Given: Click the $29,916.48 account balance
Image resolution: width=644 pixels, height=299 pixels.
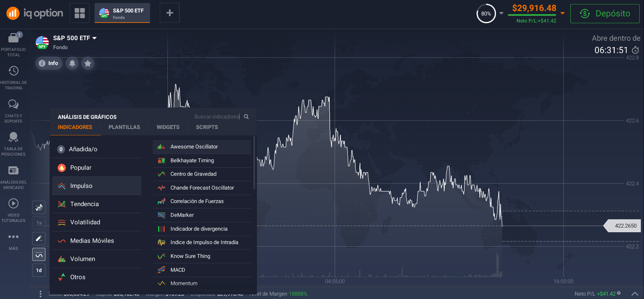Looking at the screenshot, I should click(x=534, y=8).
